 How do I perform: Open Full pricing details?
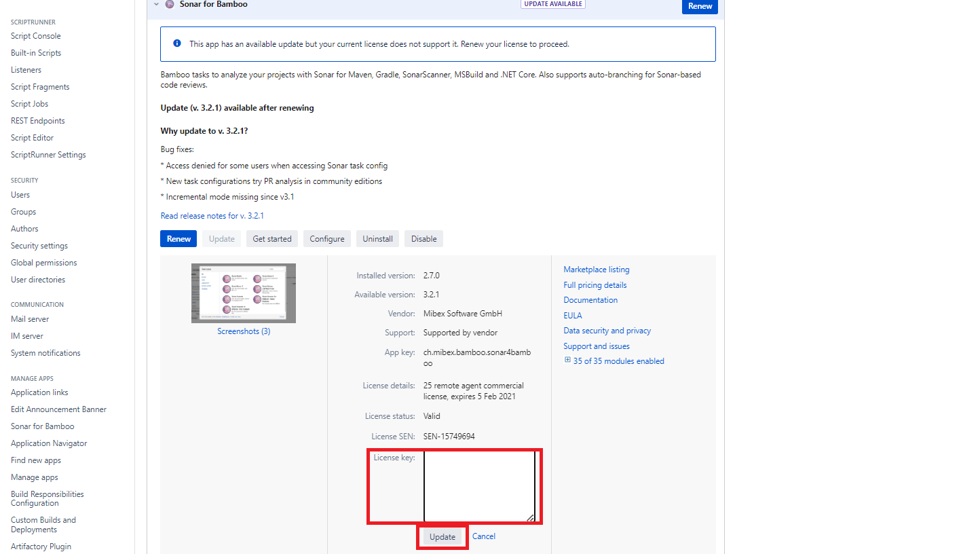click(595, 285)
